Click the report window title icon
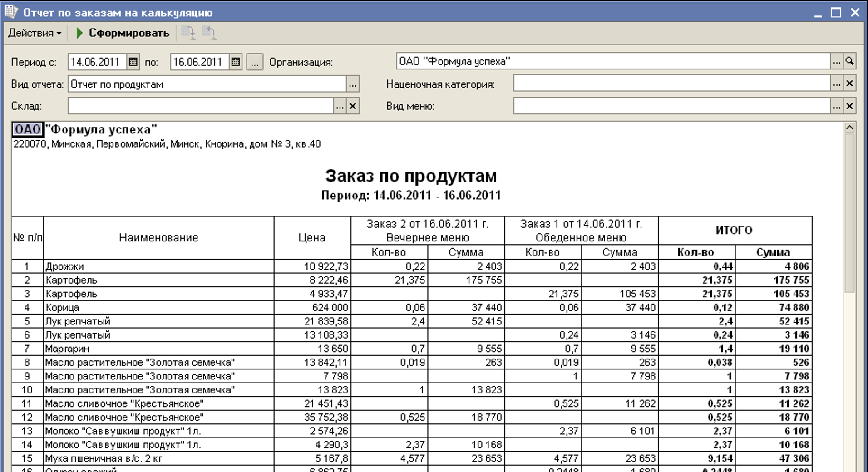 pos(11,12)
